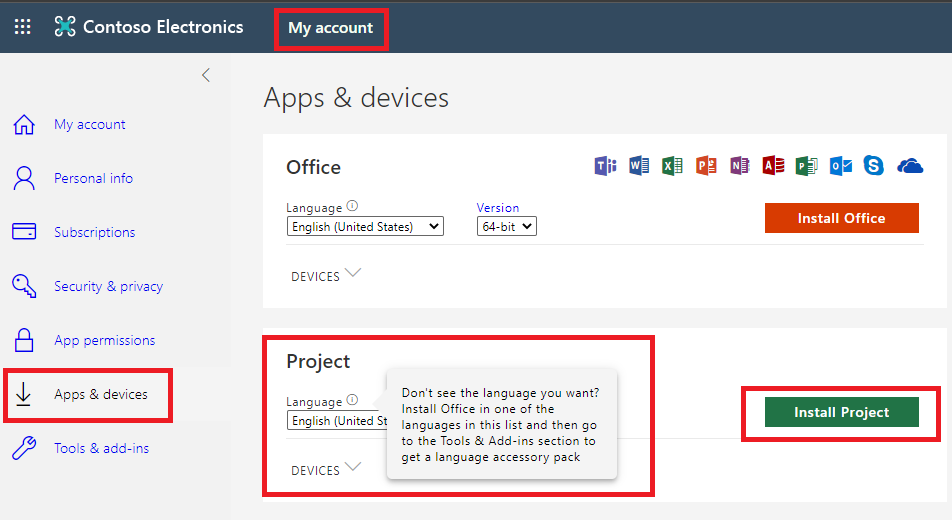Click the home icon beside My account
Screen dimensions: 952x520
coord(24,125)
